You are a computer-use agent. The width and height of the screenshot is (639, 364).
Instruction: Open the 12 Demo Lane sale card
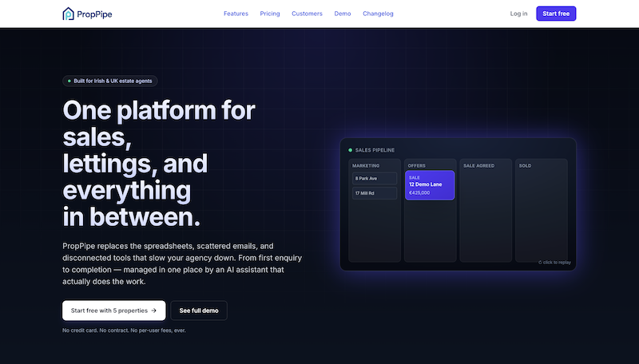click(430, 185)
